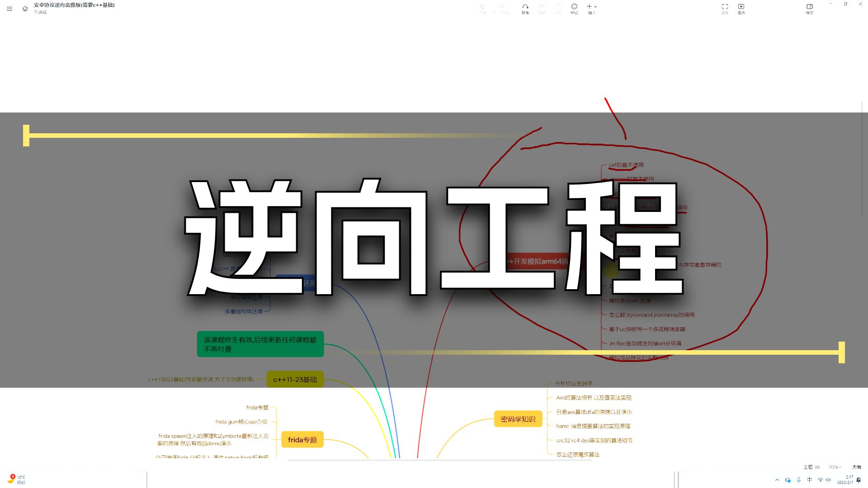The height and width of the screenshot is (488, 868).
Task: Show hidden system tray icons
Action: coord(777,480)
